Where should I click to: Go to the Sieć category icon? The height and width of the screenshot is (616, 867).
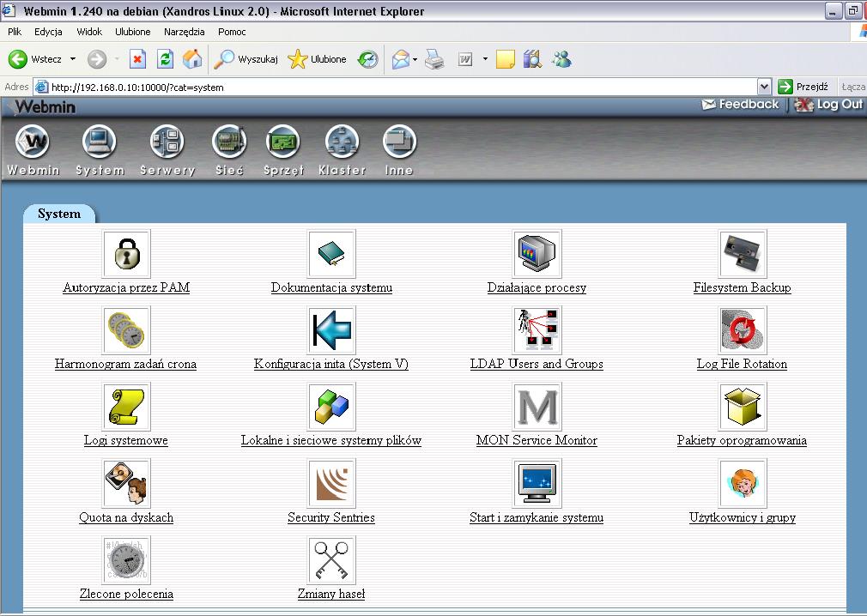pyautogui.click(x=229, y=142)
